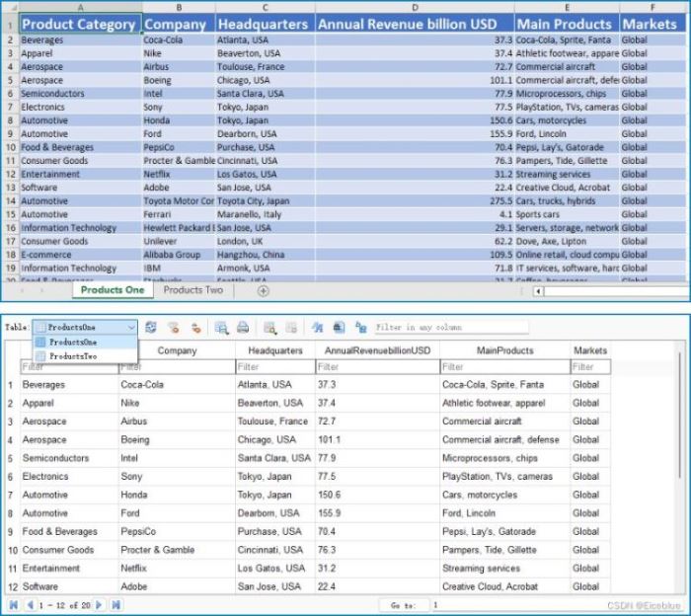Click the save table as displayed icon
Viewport: 691px width, 616px height.
pos(221,328)
